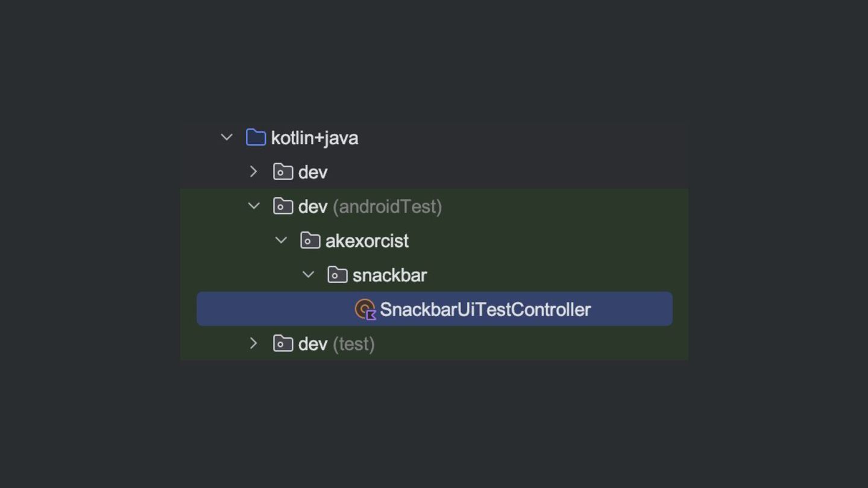
Task: Expand the first dev package
Action: point(254,172)
